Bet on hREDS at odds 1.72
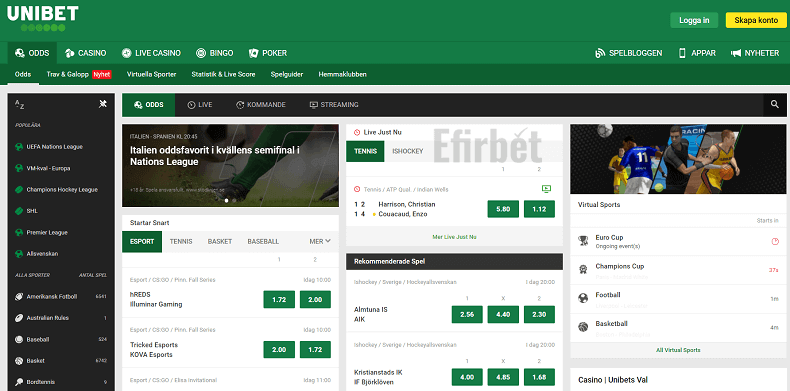The height and width of the screenshot is (391, 790). [279, 299]
